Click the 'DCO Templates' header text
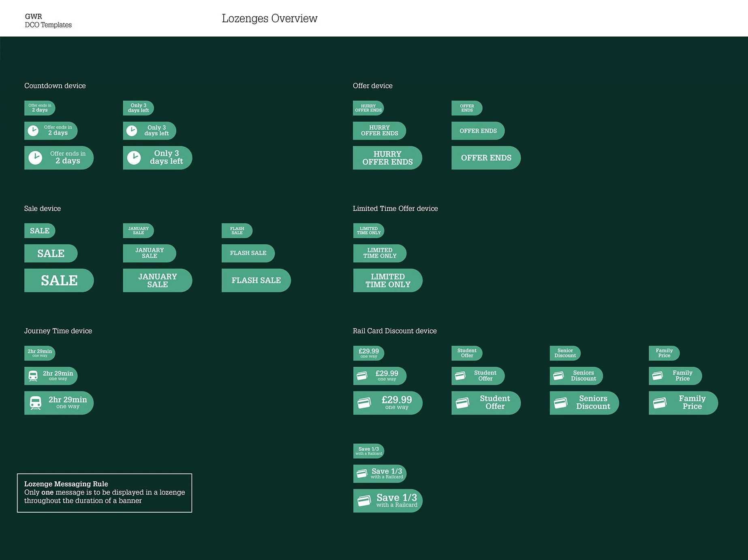Image resolution: width=748 pixels, height=560 pixels. click(x=48, y=25)
